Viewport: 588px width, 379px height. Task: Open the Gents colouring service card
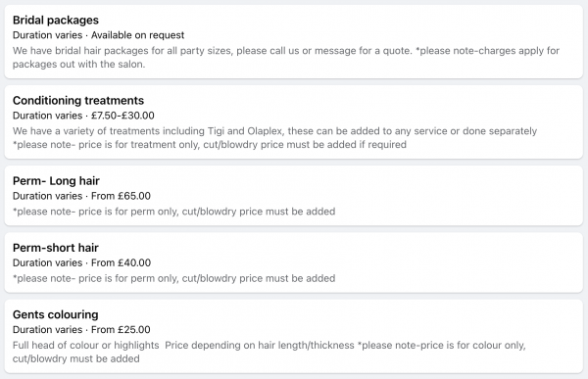tap(294, 336)
